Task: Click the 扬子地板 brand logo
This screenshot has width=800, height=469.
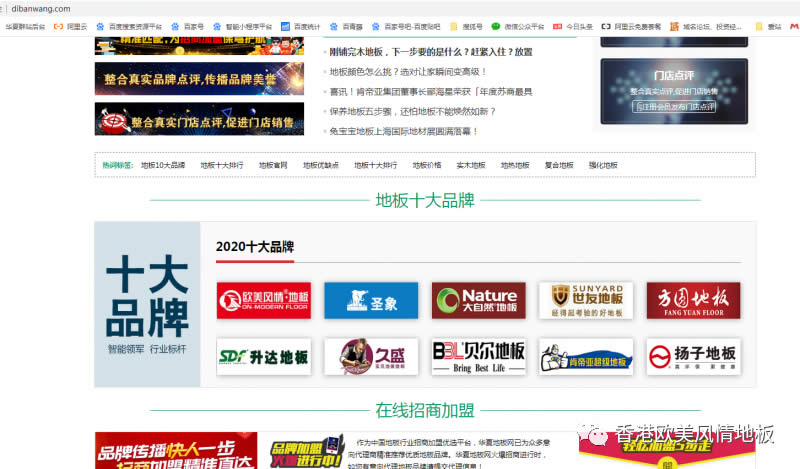Action: (x=693, y=357)
